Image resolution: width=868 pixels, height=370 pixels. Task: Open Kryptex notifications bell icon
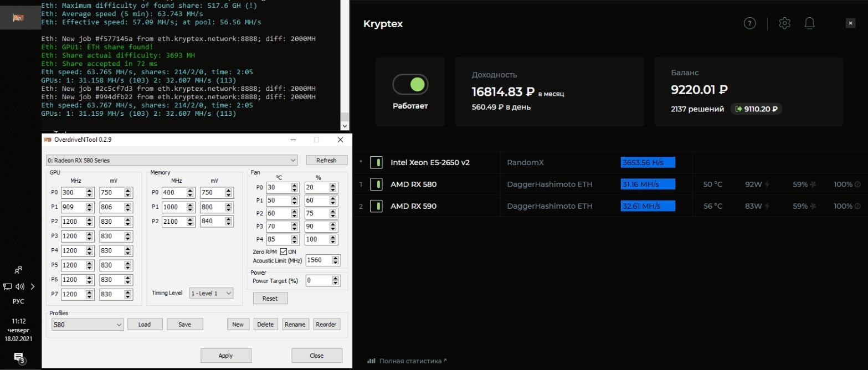click(x=809, y=23)
